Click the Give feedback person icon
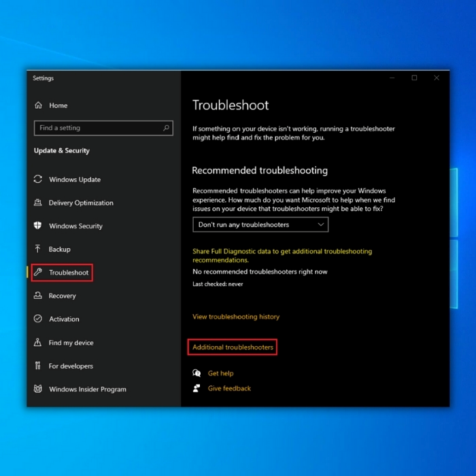 tap(197, 388)
